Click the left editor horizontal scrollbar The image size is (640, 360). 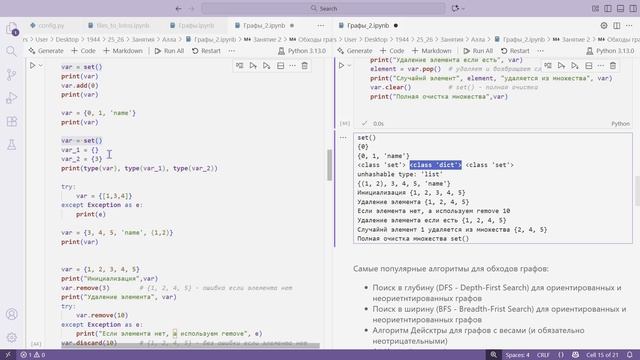[191, 345]
